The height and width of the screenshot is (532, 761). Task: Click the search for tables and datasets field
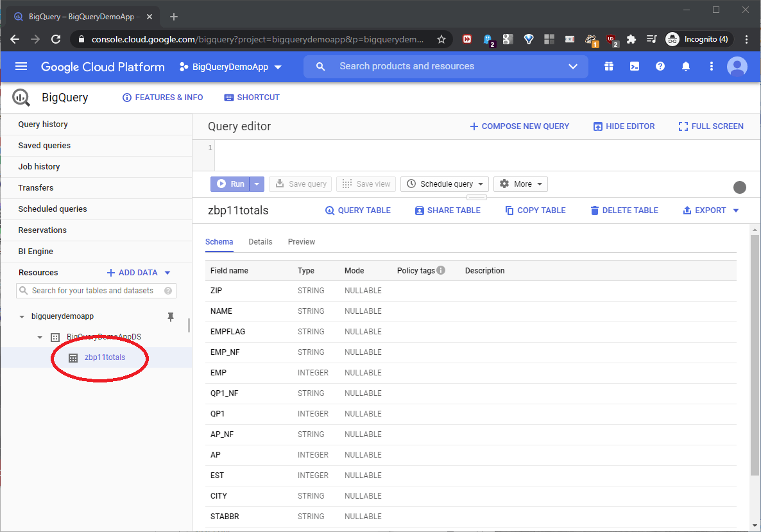(96, 290)
